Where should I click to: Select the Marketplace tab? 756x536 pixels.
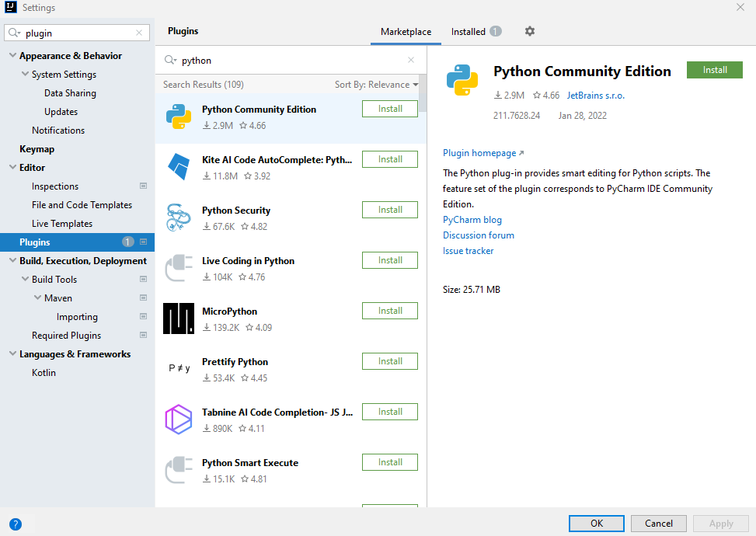pyautogui.click(x=406, y=32)
